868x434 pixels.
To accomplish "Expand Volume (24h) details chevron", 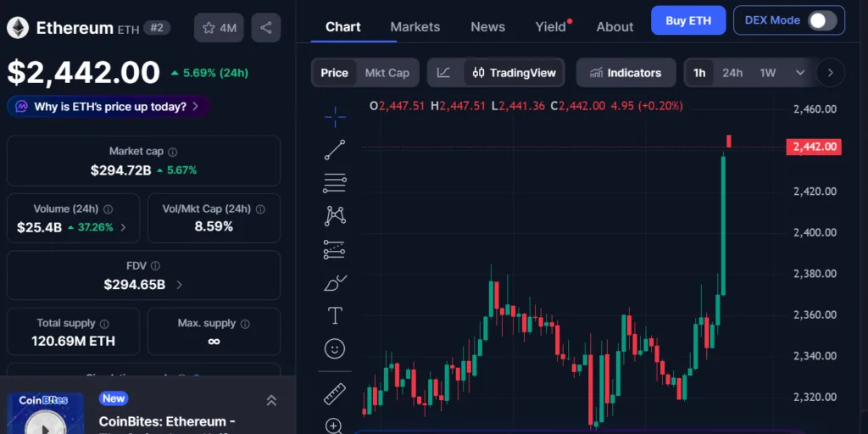I will tap(123, 227).
